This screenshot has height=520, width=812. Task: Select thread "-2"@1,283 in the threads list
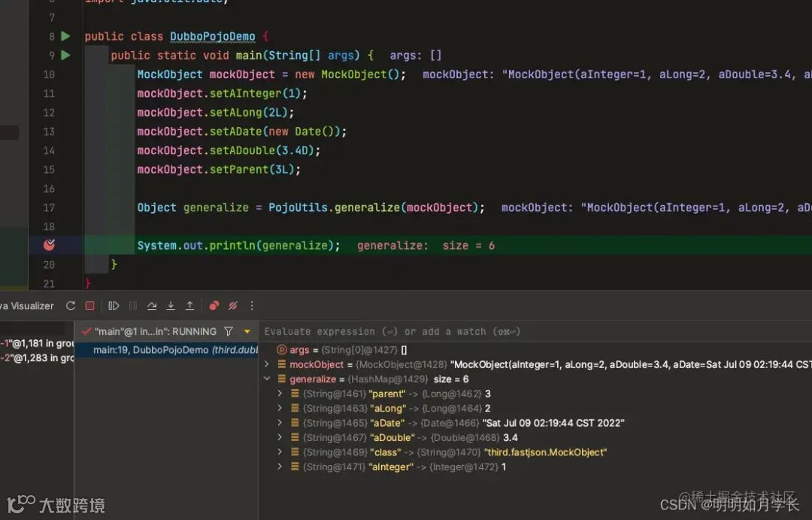pyautogui.click(x=37, y=357)
